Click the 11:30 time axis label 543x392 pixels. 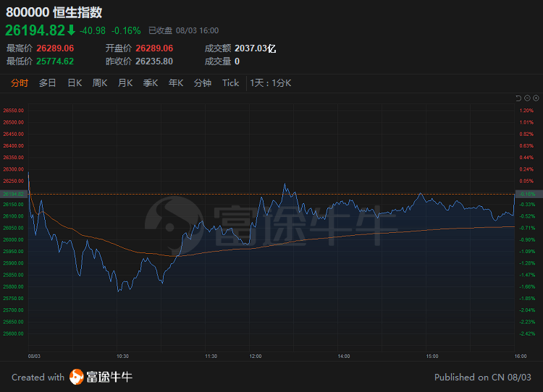(x=211, y=357)
